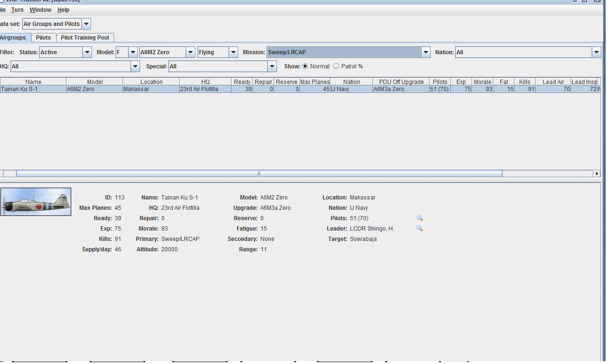Sort table by Nation column header
614x364 pixels.
(351, 82)
